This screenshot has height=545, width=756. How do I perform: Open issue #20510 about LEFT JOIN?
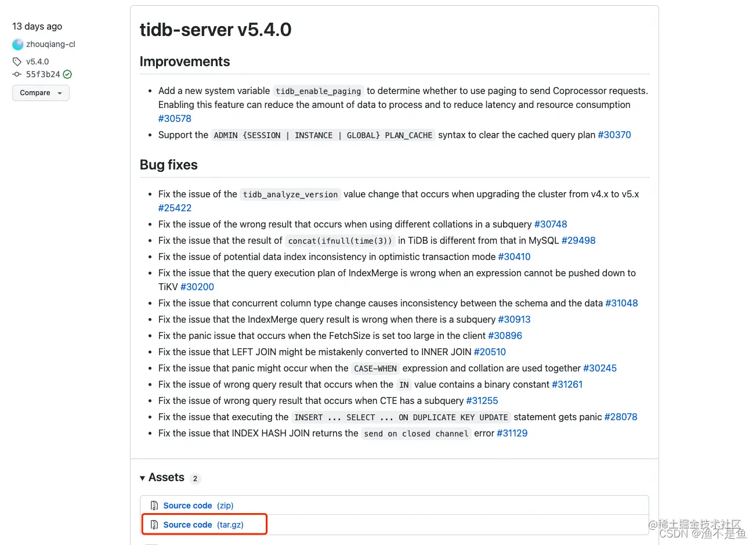[490, 352]
